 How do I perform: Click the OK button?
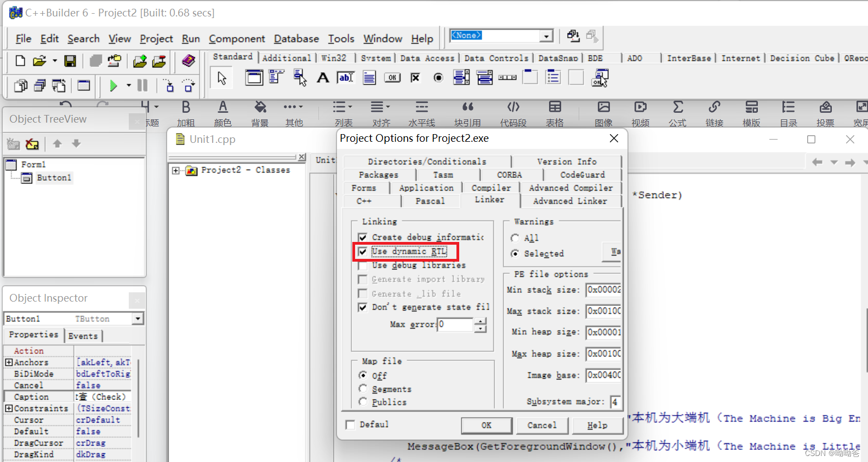pyautogui.click(x=487, y=425)
